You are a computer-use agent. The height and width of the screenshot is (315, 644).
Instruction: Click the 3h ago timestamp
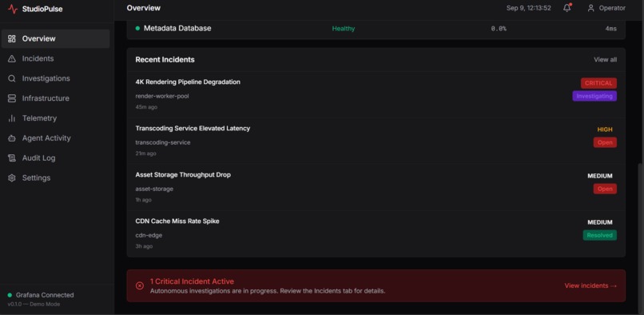(144, 247)
